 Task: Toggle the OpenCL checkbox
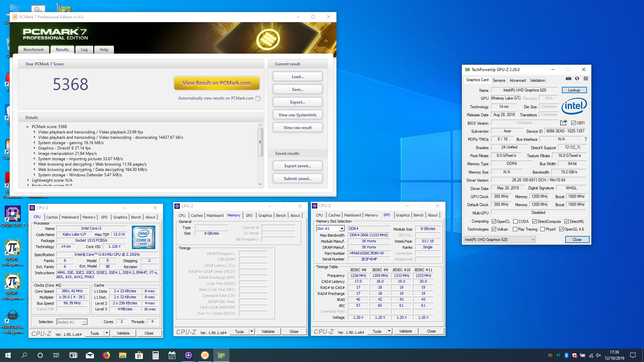coord(494,222)
